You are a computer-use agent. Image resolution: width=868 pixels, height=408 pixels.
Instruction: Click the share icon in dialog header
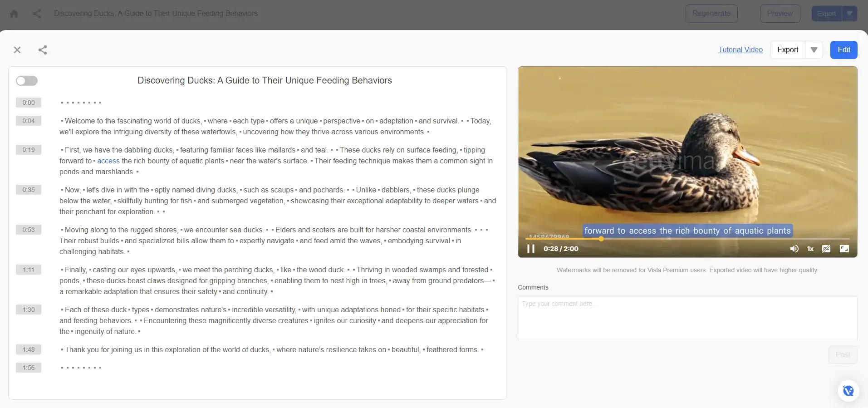pos(43,50)
